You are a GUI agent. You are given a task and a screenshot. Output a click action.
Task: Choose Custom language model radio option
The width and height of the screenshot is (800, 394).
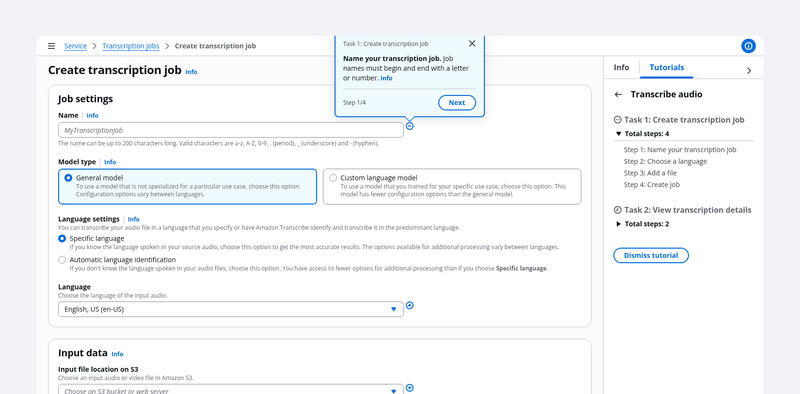[x=333, y=178]
